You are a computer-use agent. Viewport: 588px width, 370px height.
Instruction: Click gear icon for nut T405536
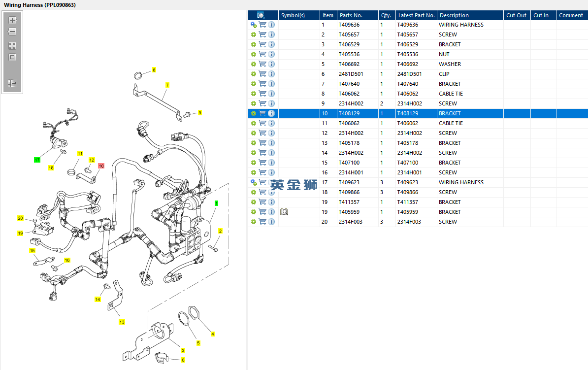254,54
